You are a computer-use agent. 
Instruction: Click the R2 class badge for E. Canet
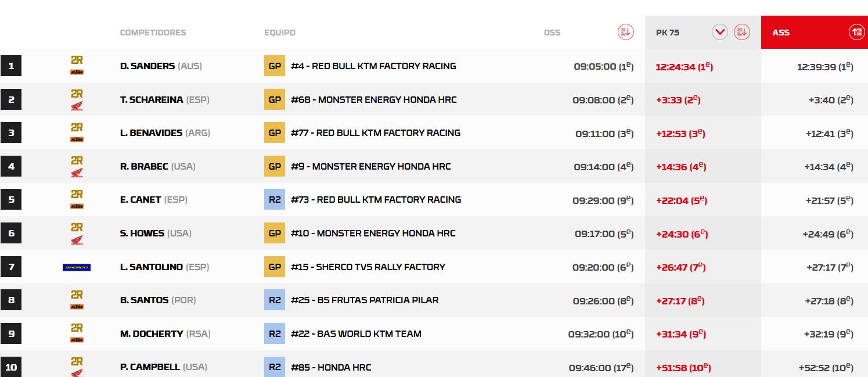click(275, 200)
